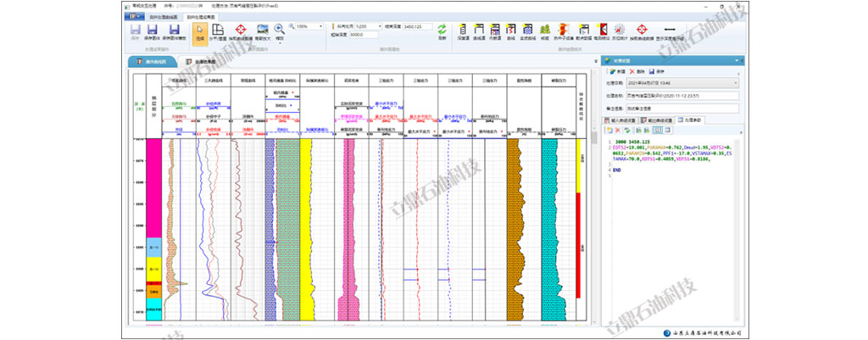Select the second (active) ribbon tab
868x340 pixels.
[x=200, y=17]
